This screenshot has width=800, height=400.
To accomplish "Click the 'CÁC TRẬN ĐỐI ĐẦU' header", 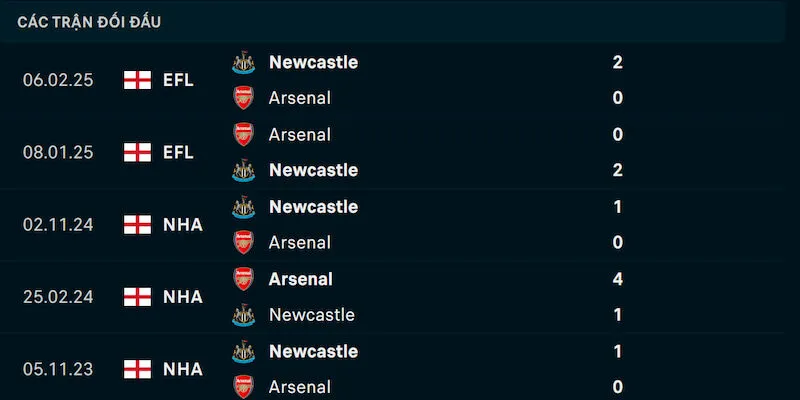I will pos(89,22).
